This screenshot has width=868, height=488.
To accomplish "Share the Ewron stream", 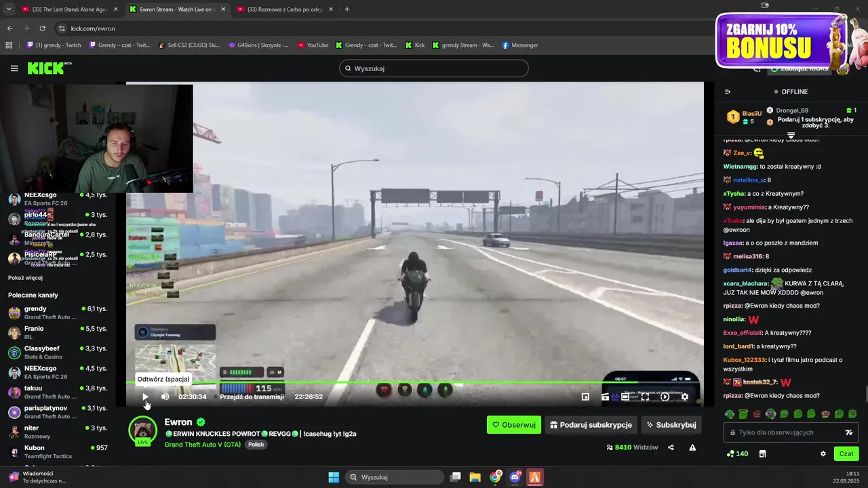I will [671, 447].
